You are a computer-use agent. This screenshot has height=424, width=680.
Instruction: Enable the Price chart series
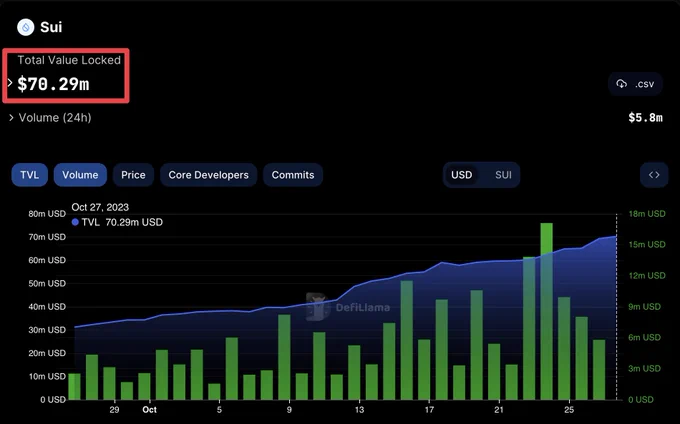(133, 175)
